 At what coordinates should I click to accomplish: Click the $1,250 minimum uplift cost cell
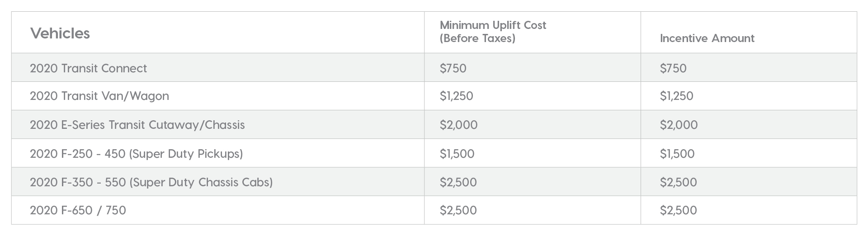tap(457, 96)
